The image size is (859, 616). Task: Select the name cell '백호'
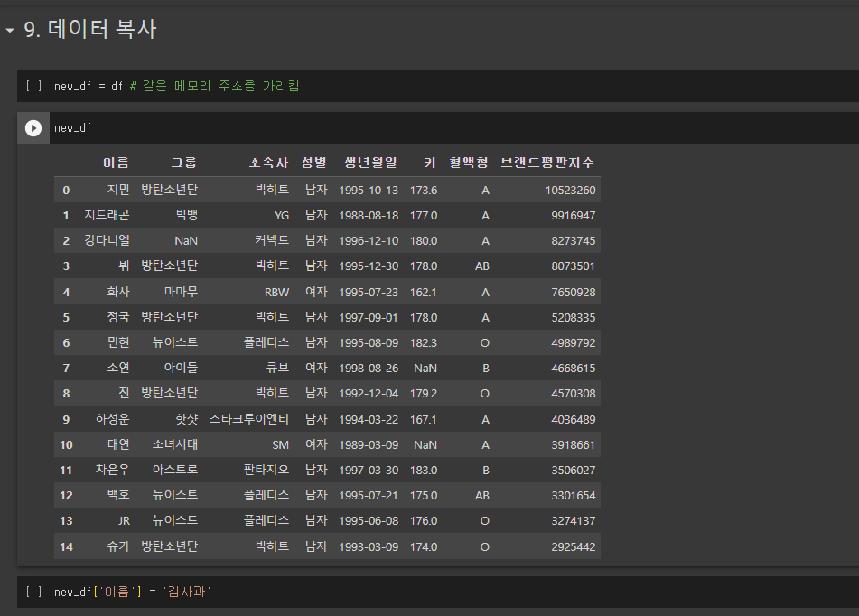click(x=118, y=495)
